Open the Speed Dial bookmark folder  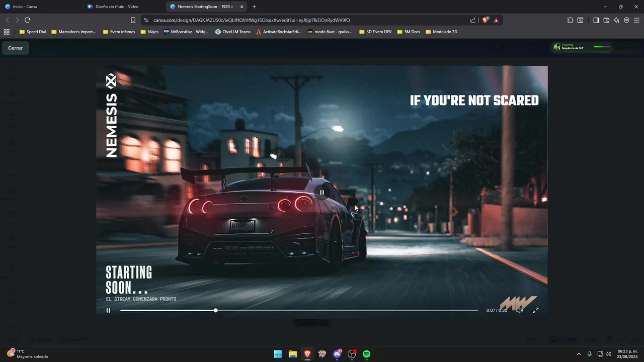pos(33,32)
